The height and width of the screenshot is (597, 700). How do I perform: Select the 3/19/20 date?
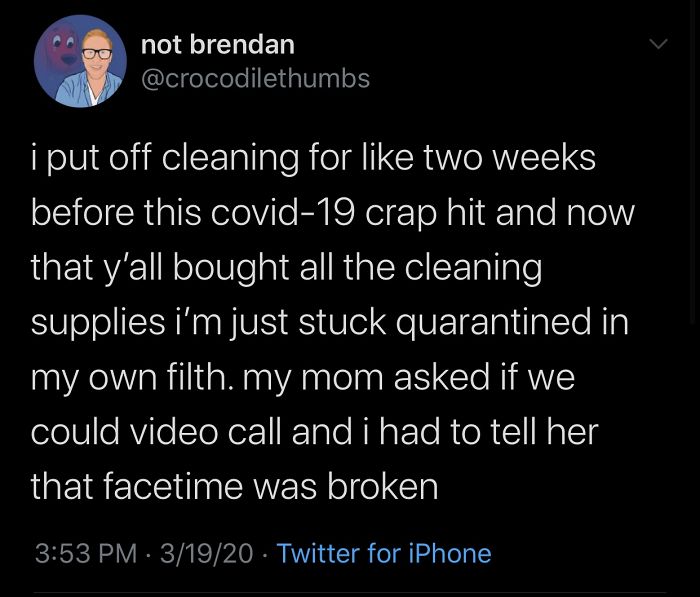point(206,553)
